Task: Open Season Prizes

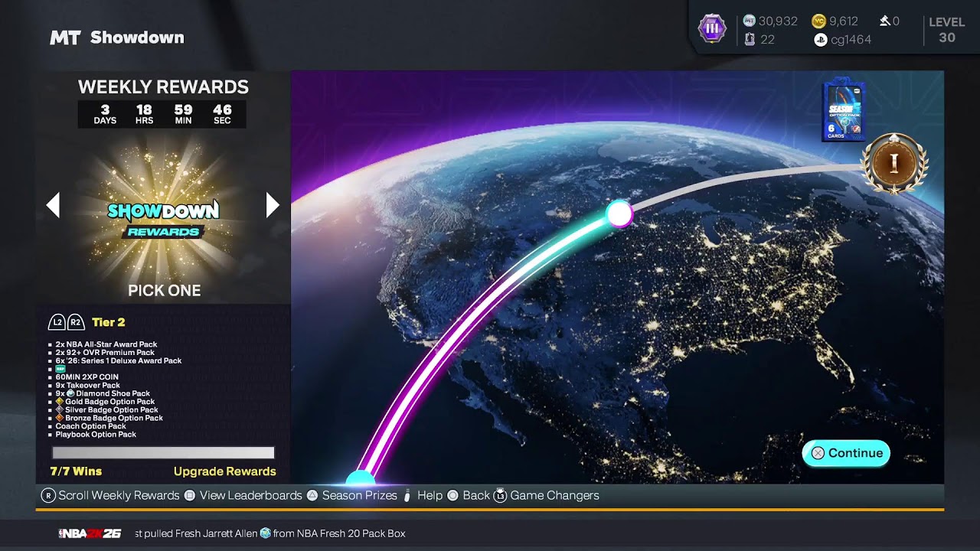Action: tap(360, 495)
